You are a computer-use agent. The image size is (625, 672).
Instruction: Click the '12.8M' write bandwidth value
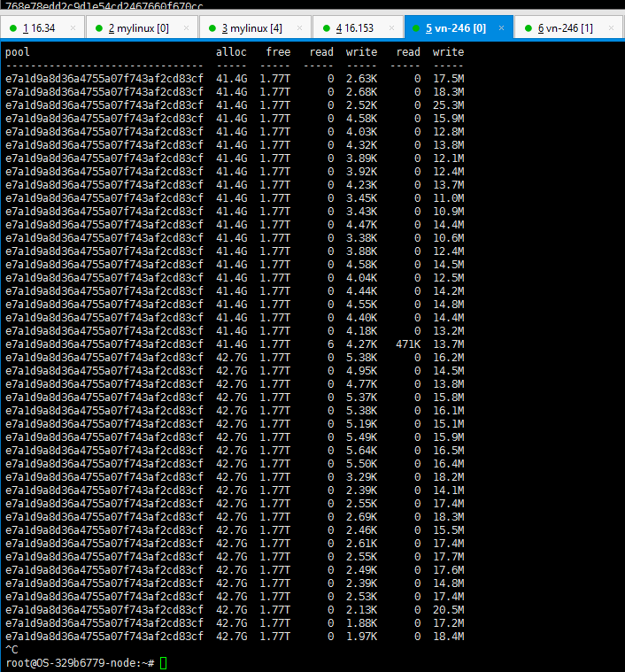pos(449,132)
